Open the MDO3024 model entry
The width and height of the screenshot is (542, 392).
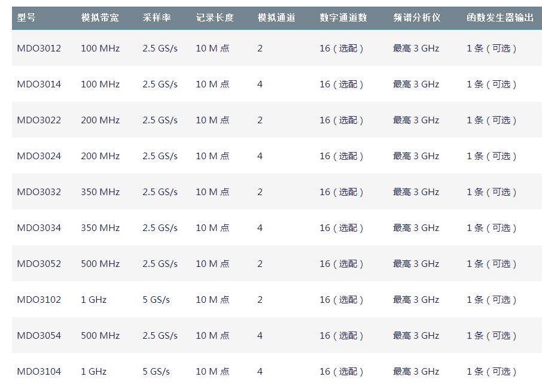coord(39,156)
